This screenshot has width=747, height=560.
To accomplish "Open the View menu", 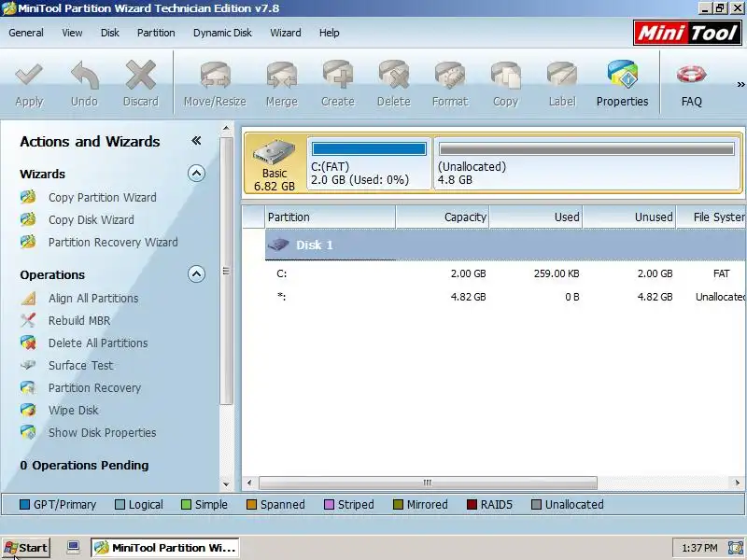I will 72,33.
